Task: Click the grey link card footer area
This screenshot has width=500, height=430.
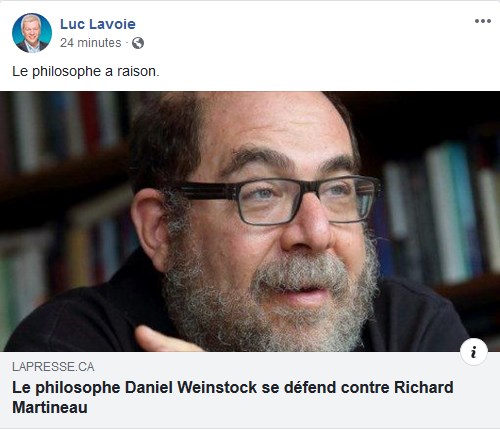Action: [x=250, y=390]
